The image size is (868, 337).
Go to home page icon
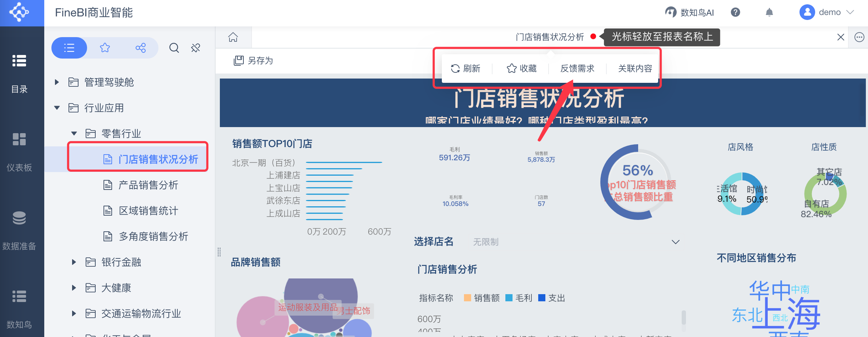(x=233, y=37)
